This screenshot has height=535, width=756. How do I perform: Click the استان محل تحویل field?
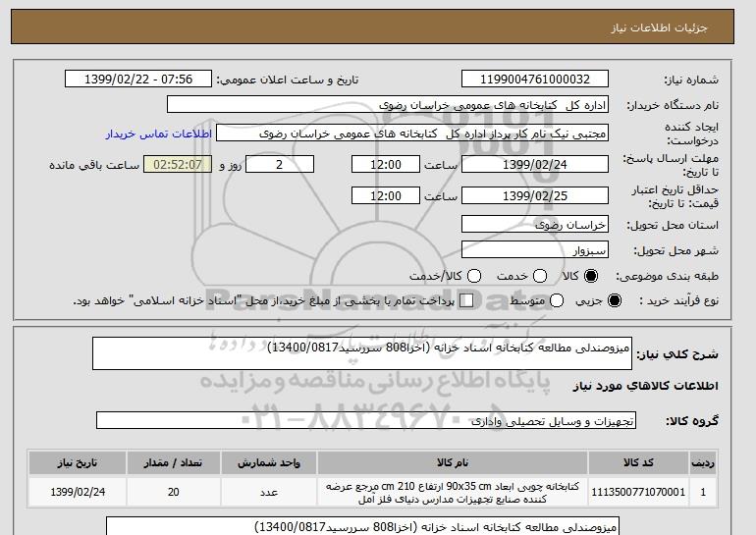(x=535, y=224)
